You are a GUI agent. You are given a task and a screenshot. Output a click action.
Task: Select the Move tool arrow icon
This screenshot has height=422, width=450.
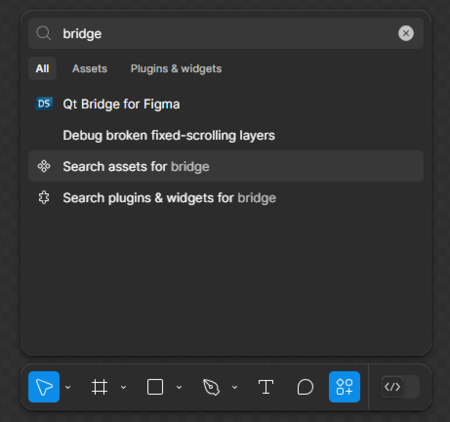click(x=44, y=387)
